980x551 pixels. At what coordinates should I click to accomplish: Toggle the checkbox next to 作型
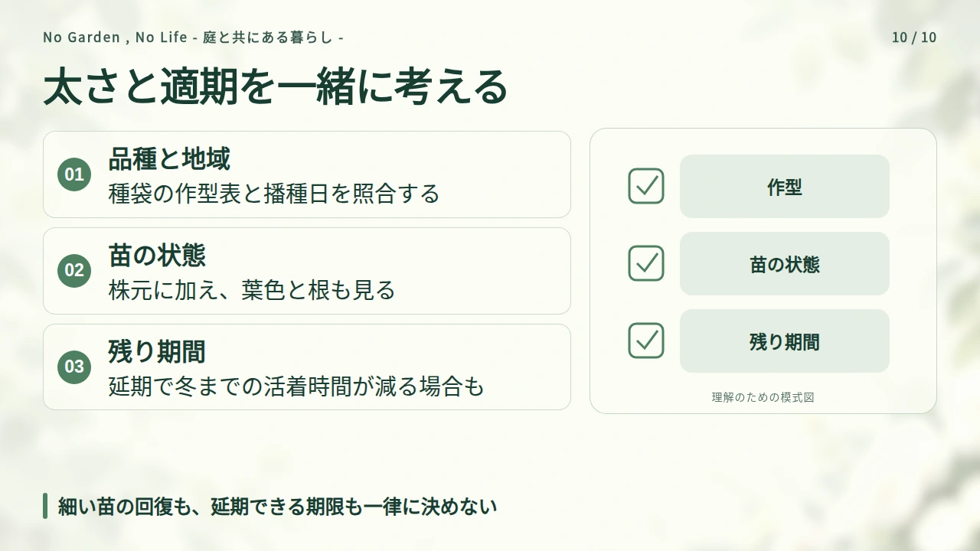[646, 186]
